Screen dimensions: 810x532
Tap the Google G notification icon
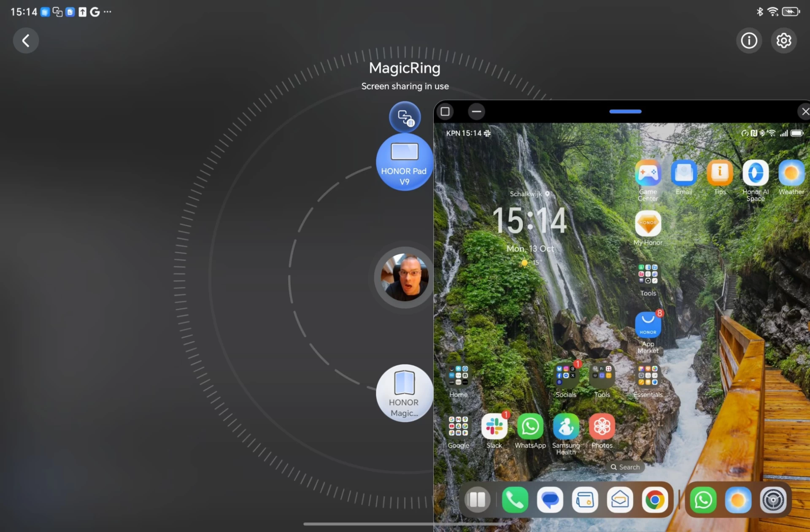(x=95, y=12)
